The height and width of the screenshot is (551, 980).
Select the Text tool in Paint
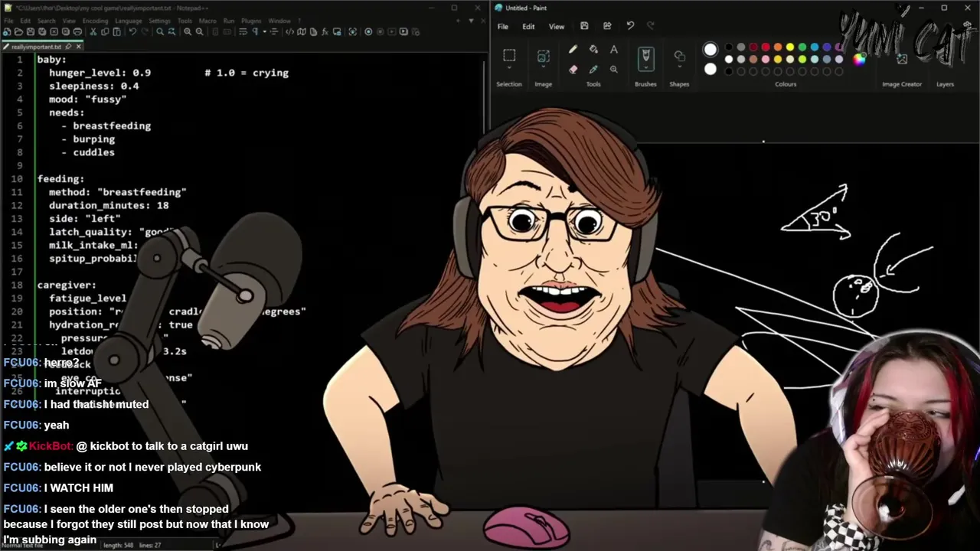tap(614, 50)
